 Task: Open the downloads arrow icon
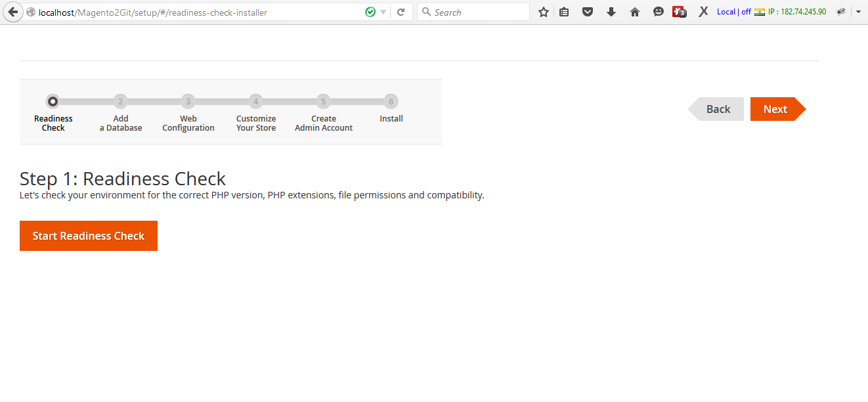click(x=611, y=12)
